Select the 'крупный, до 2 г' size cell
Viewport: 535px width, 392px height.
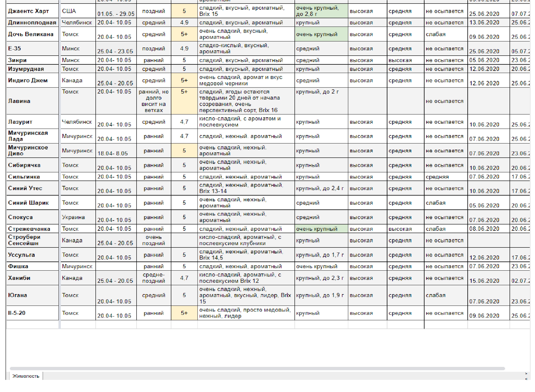[x=321, y=101]
